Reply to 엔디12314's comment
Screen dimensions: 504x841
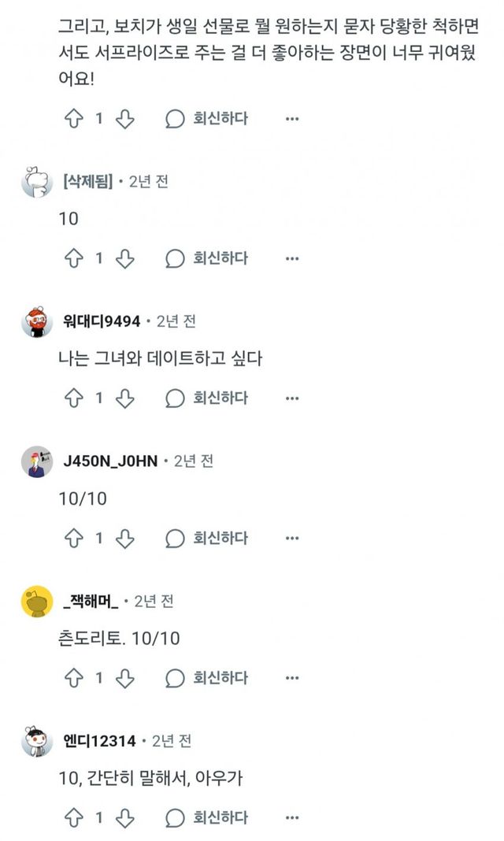207,818
